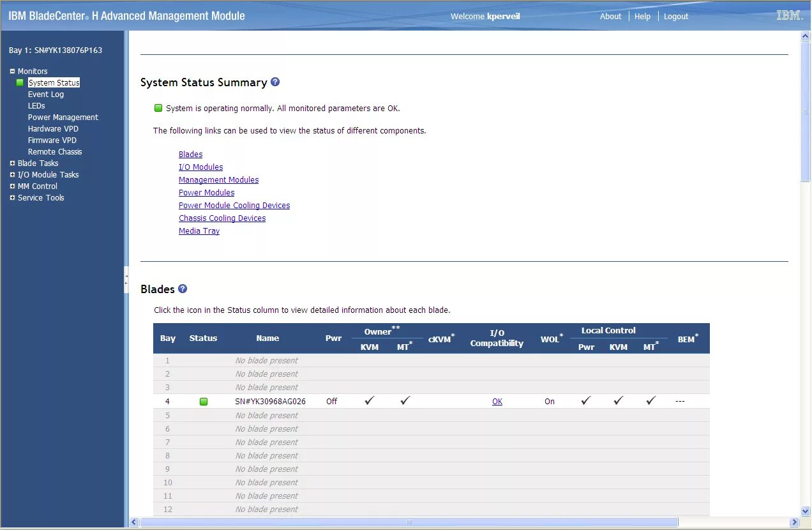Viewport: 812px width, 530px height.
Task: Click Owner KVM checkmark for bay 4
Action: [x=369, y=401]
